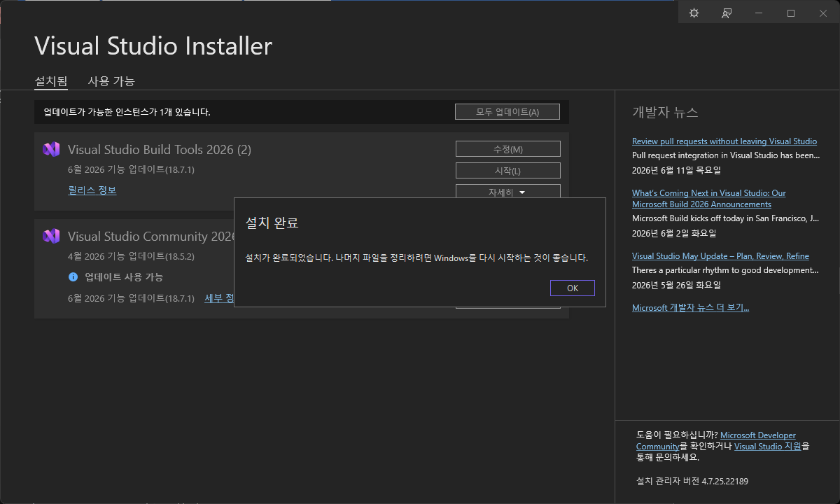This screenshot has width=840, height=504.
Task: Click the date 2026년 6월 11일 목요일
Action: (676, 170)
